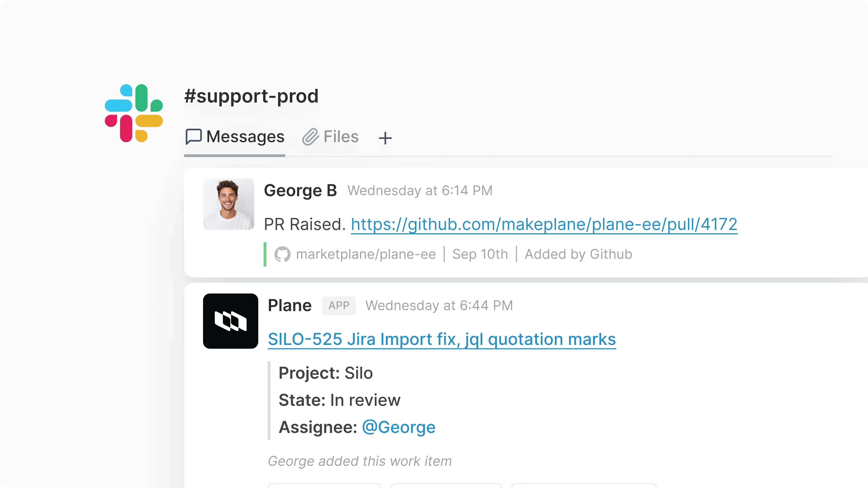Click the Plane app icon
Screen dimensions: 868x488
(230, 321)
